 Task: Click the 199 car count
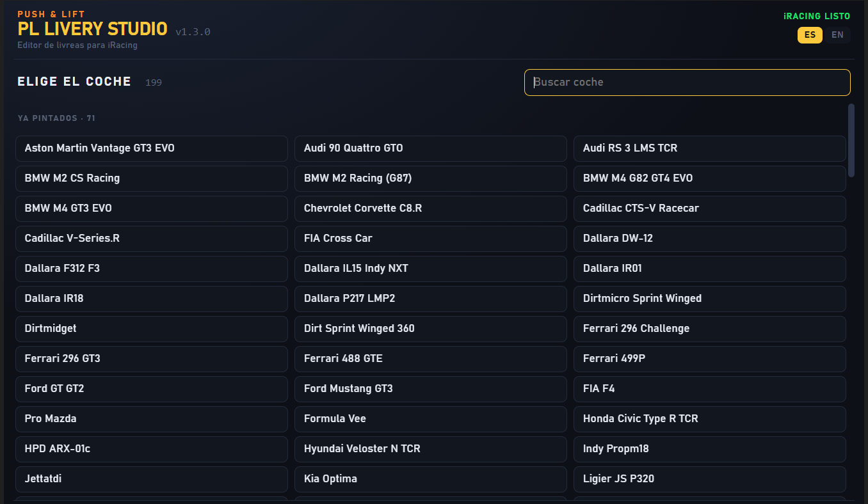pyautogui.click(x=154, y=83)
